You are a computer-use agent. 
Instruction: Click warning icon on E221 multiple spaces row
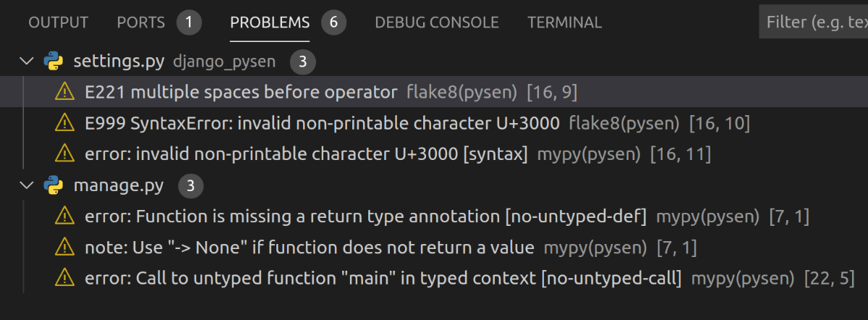point(64,92)
